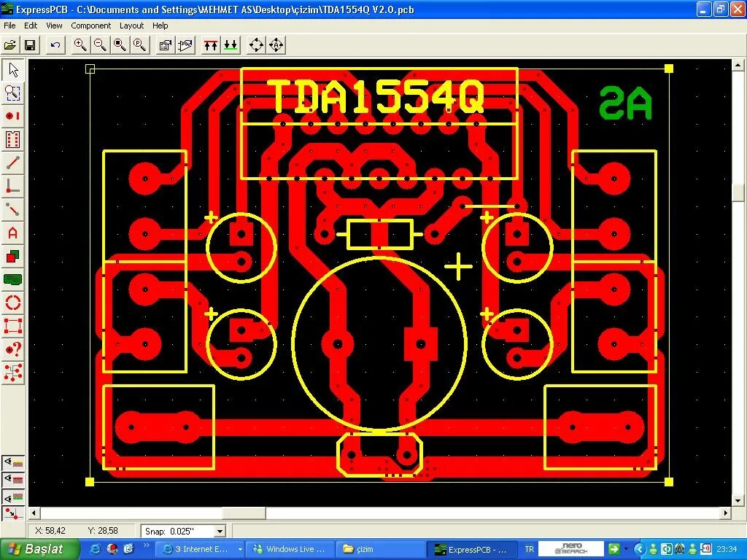Rotate the selected component

[x=256, y=45]
